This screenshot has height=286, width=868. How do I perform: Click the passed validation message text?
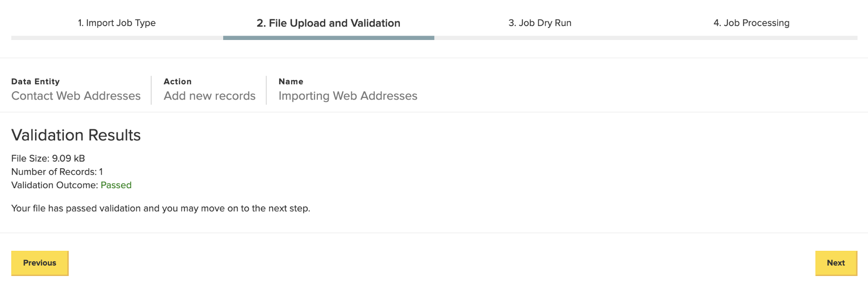161,209
